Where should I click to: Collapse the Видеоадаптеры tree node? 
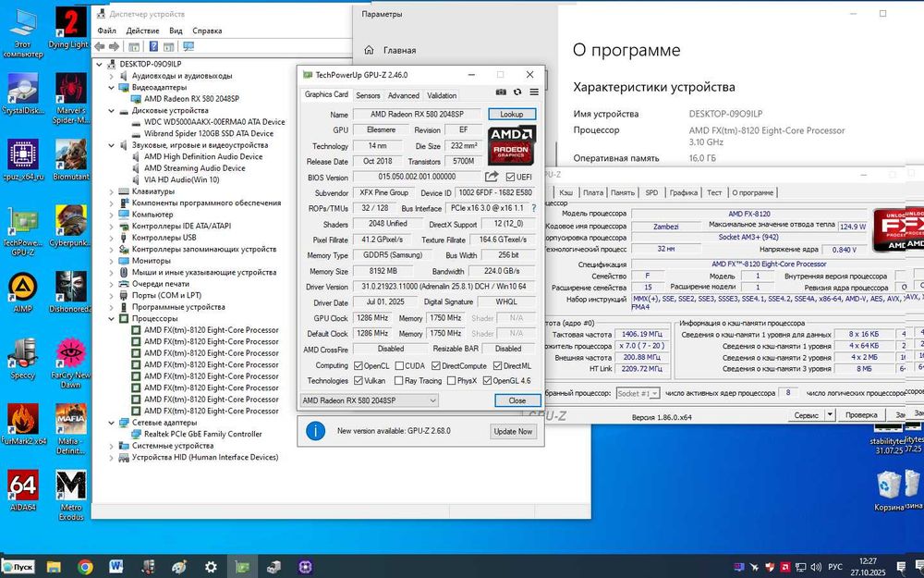point(112,87)
